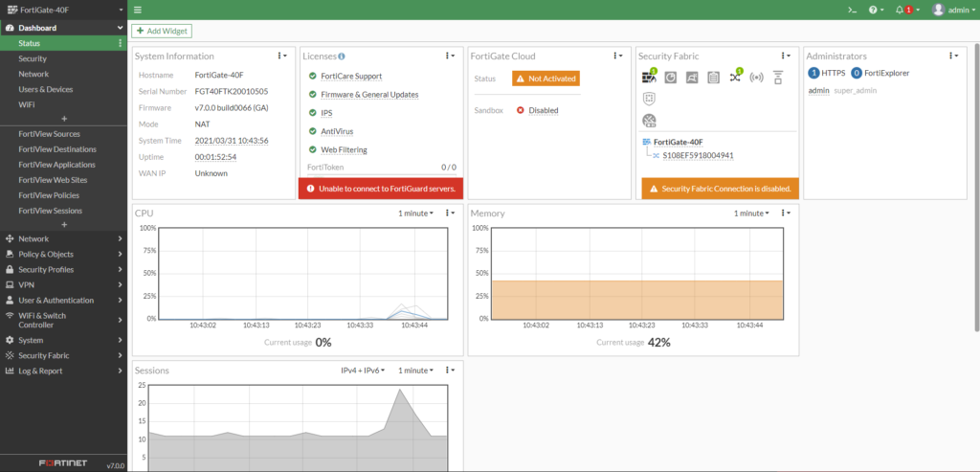Open Administrators widget options menu
Viewport: 980px width, 472px height.
[x=952, y=56]
